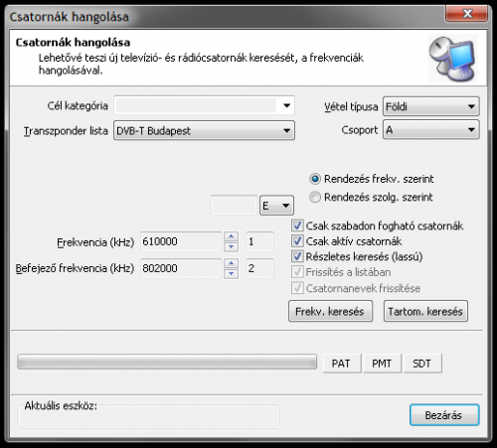Click the Frekvencia (kHz) field with 610000
The image size is (497, 448).
(x=181, y=241)
